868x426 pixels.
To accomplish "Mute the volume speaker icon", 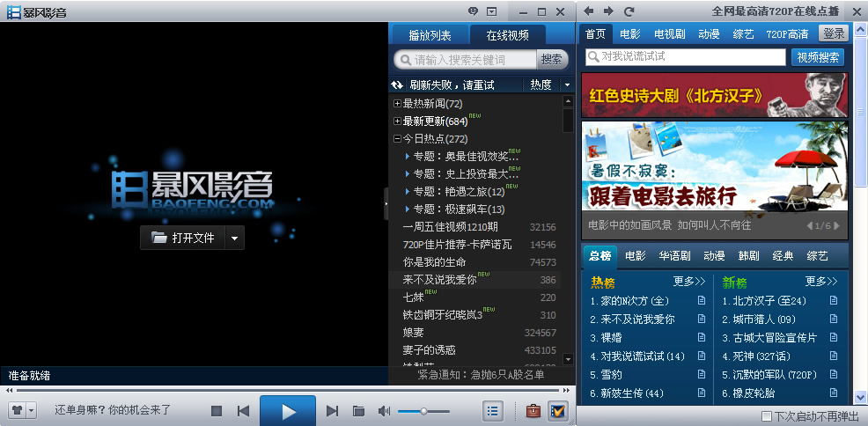I will [384, 411].
